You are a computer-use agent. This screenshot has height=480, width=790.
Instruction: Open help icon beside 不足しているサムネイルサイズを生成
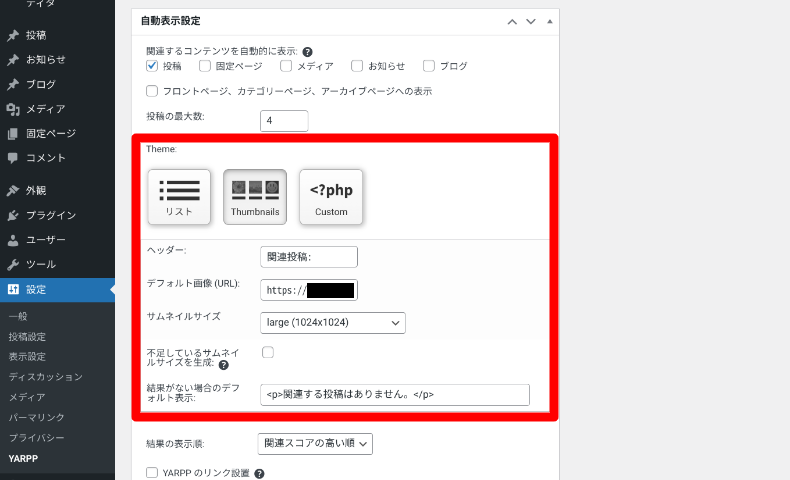[x=224, y=365]
